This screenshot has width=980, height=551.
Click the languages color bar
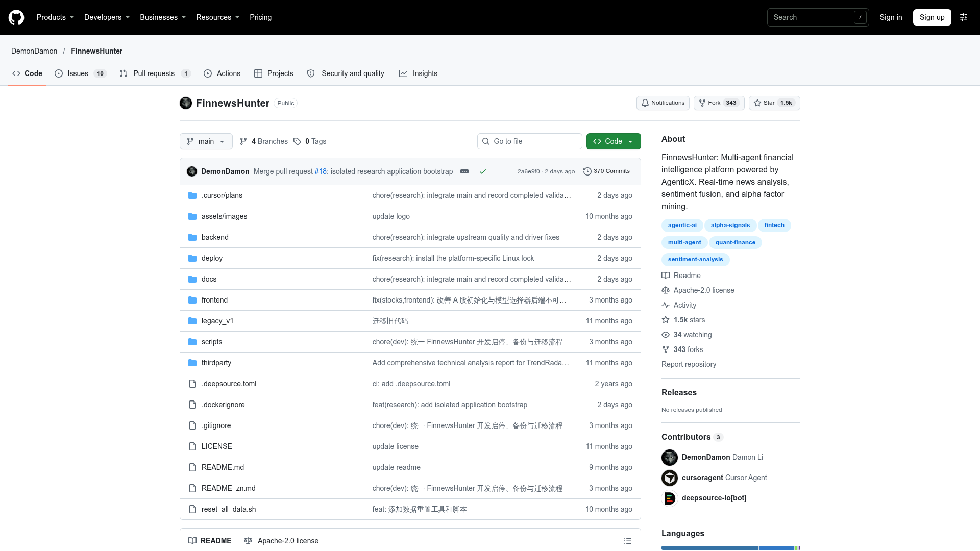click(731, 548)
